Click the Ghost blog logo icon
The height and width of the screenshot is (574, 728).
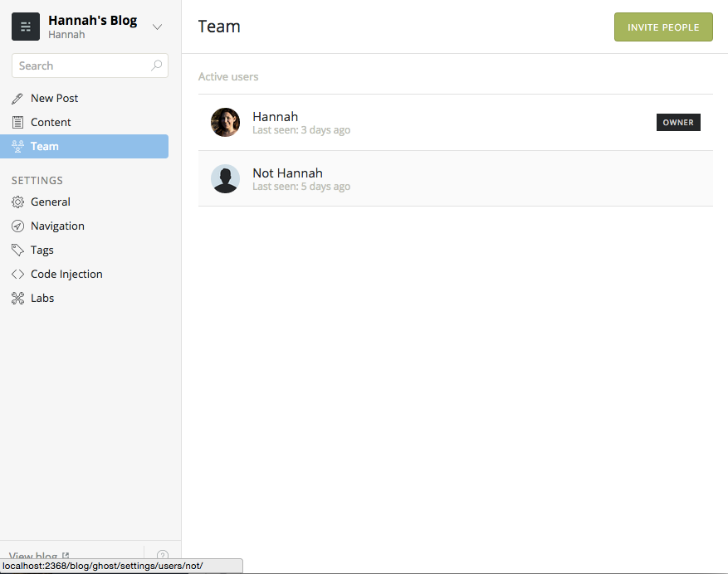pos(26,27)
